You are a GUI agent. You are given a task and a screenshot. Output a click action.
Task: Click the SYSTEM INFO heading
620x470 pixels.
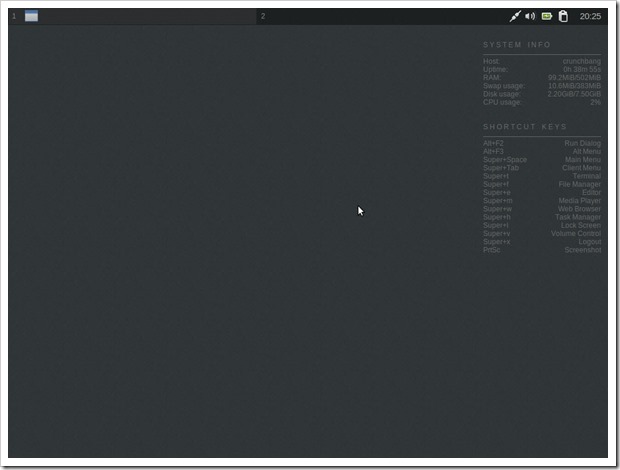[516, 45]
